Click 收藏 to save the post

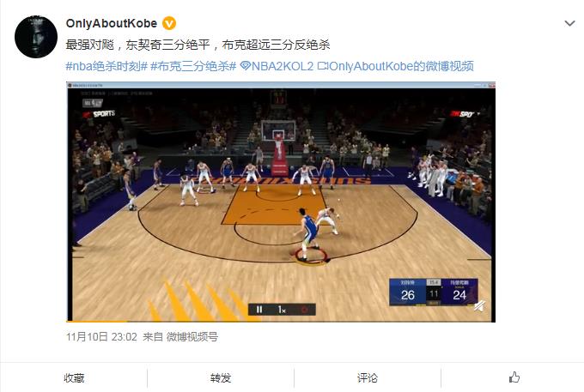coord(74,378)
